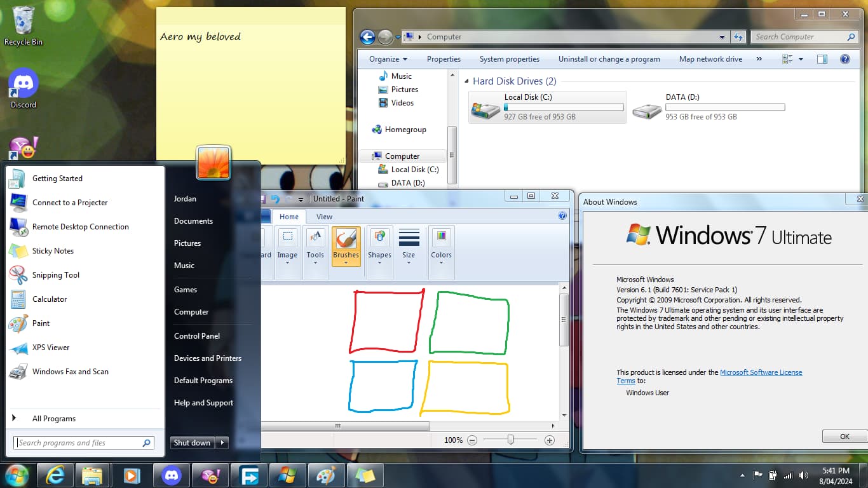Click the Search Computer field
Image resolution: width=868 pixels, height=488 pixels.
[805, 37]
